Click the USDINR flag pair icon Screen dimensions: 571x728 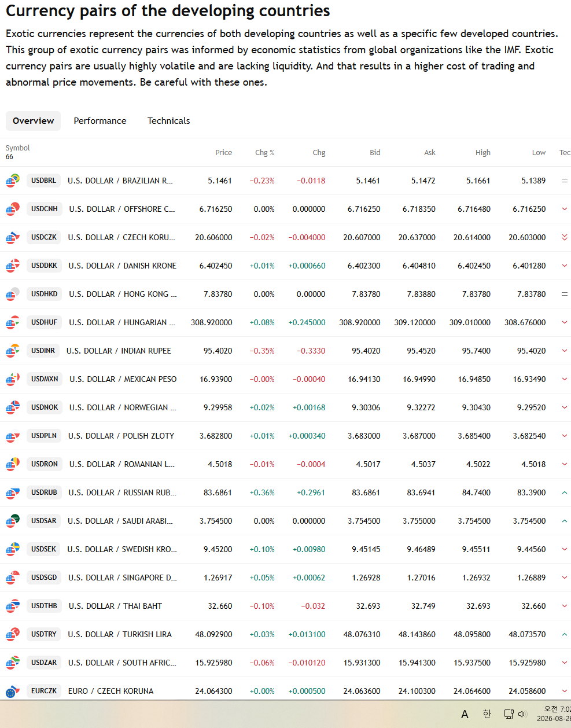coord(13,351)
